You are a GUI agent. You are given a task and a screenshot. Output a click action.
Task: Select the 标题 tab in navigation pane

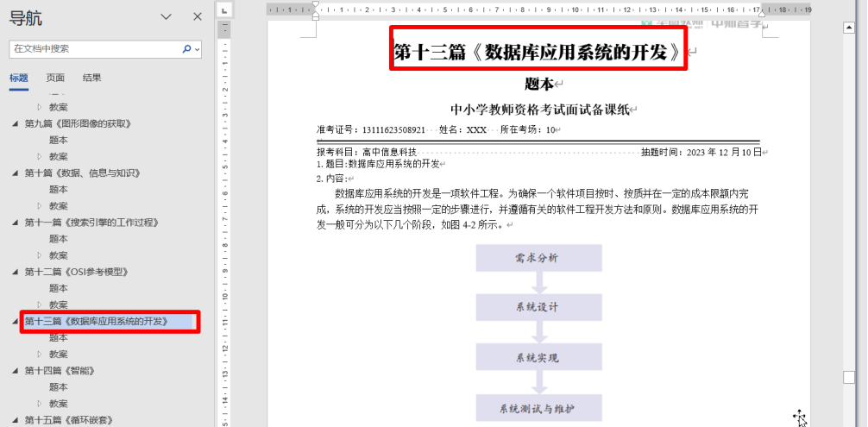coord(19,78)
